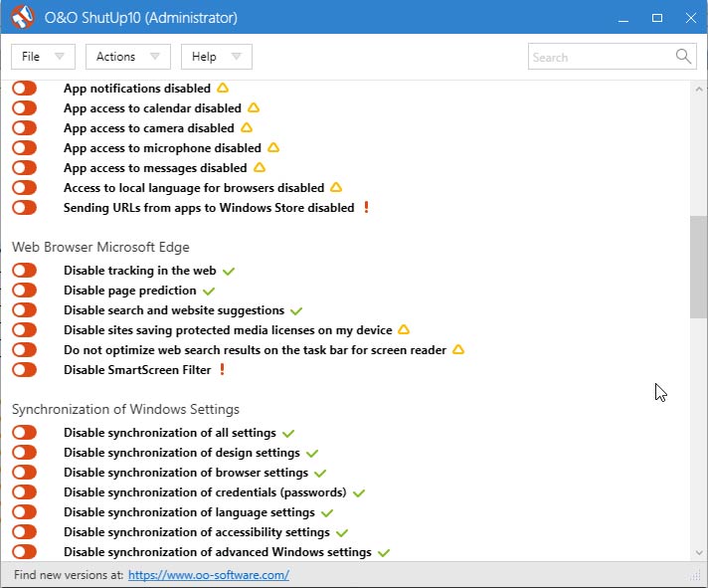Click the green checkmark beside synchronization of accessibility settings
The height and width of the screenshot is (588, 708).
[x=342, y=532]
